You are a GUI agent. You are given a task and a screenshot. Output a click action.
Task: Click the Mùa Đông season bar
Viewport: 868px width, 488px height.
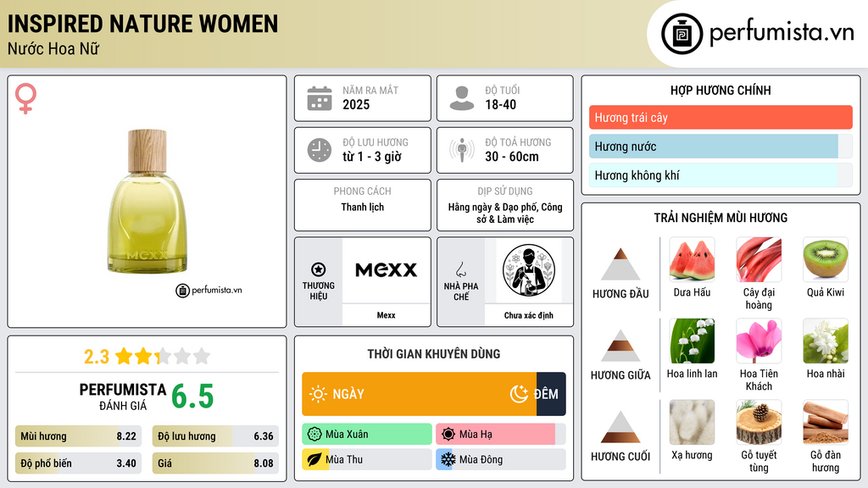[x=500, y=459]
